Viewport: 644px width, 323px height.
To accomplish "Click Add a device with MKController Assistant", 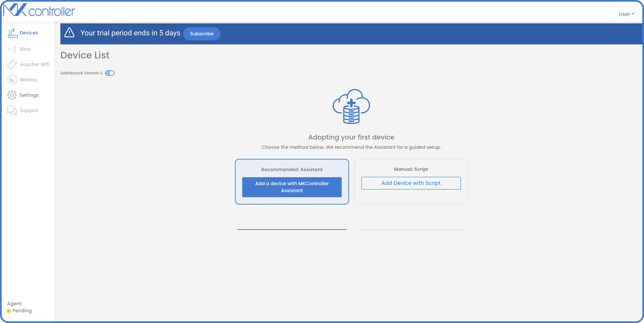I will 292,187.
